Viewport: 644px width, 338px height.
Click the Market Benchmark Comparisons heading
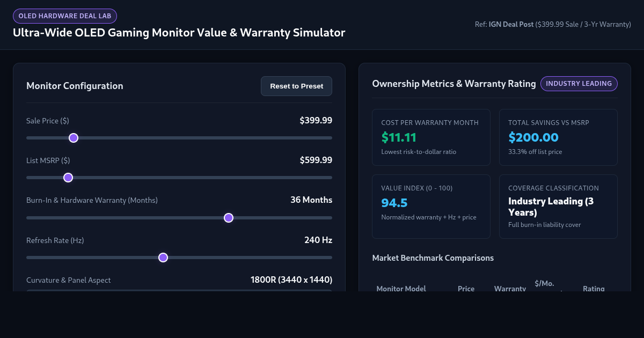click(x=433, y=258)
